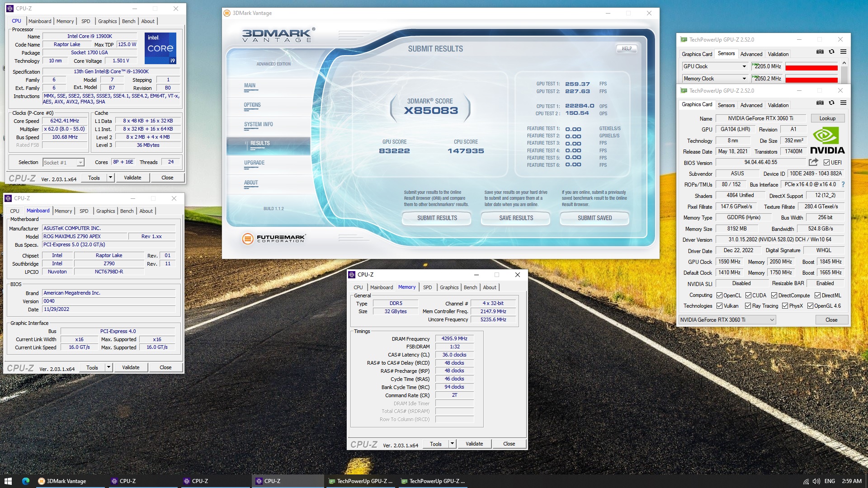The height and width of the screenshot is (488, 868).
Task: Click the GPU-Z Sensors vertical scrollbar
Action: (844, 72)
